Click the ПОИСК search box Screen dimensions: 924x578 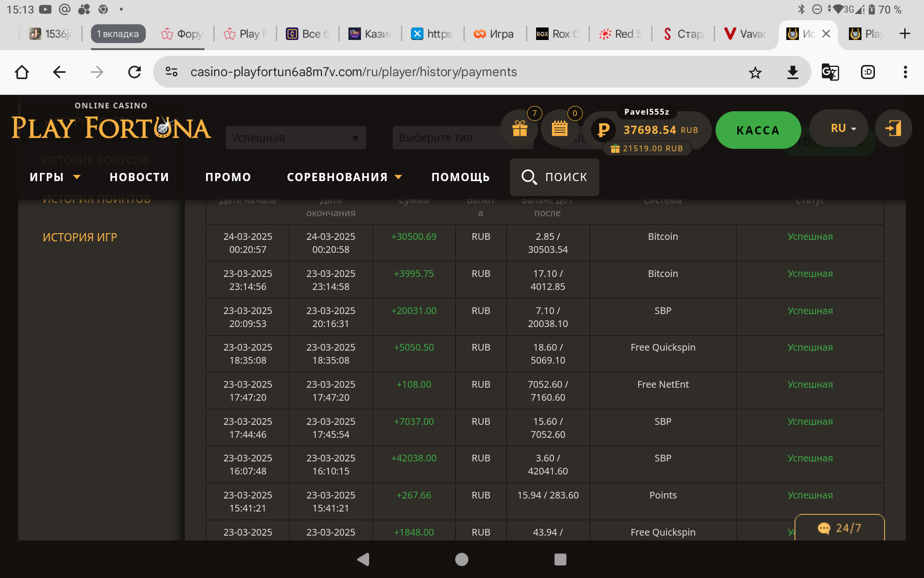tap(554, 177)
